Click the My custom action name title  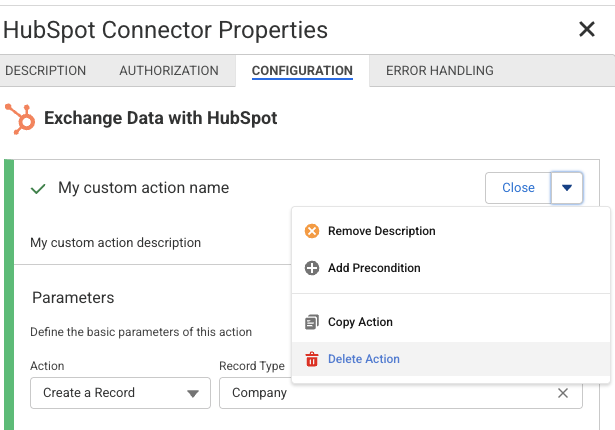[143, 188]
